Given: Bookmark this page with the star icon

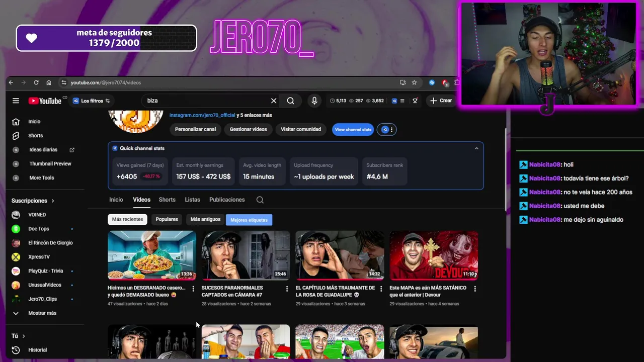Looking at the screenshot, I should pyautogui.click(x=414, y=82).
